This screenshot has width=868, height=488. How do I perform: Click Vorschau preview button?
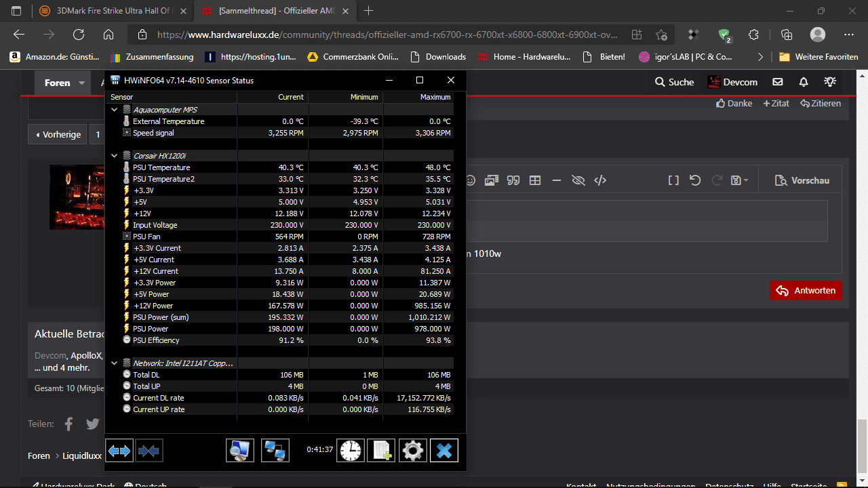pyautogui.click(x=802, y=180)
